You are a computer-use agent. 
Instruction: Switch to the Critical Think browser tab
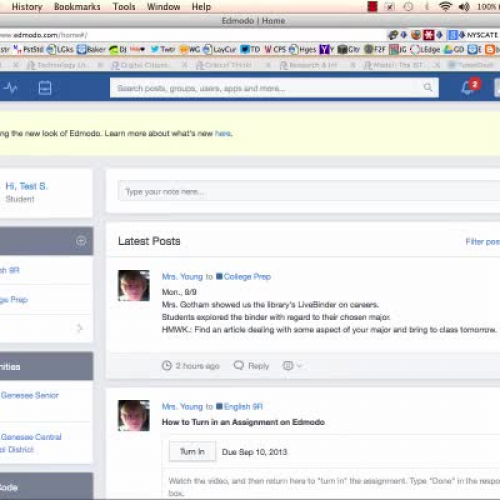pos(224,65)
